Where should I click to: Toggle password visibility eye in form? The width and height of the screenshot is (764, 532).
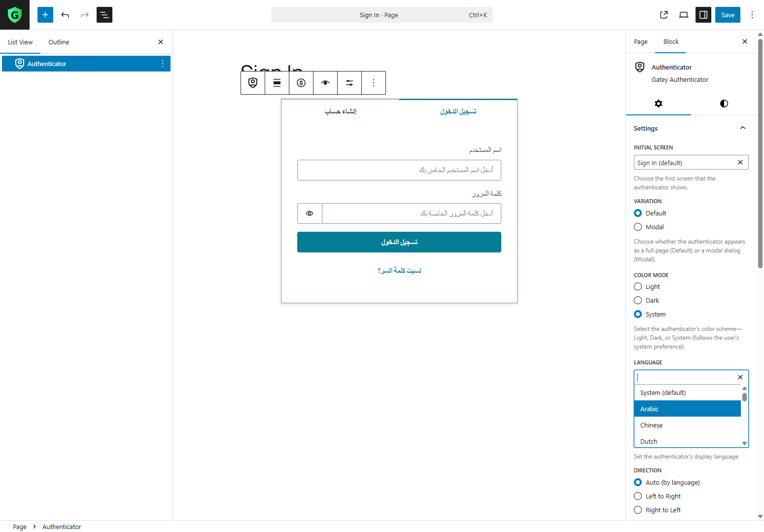310,213
